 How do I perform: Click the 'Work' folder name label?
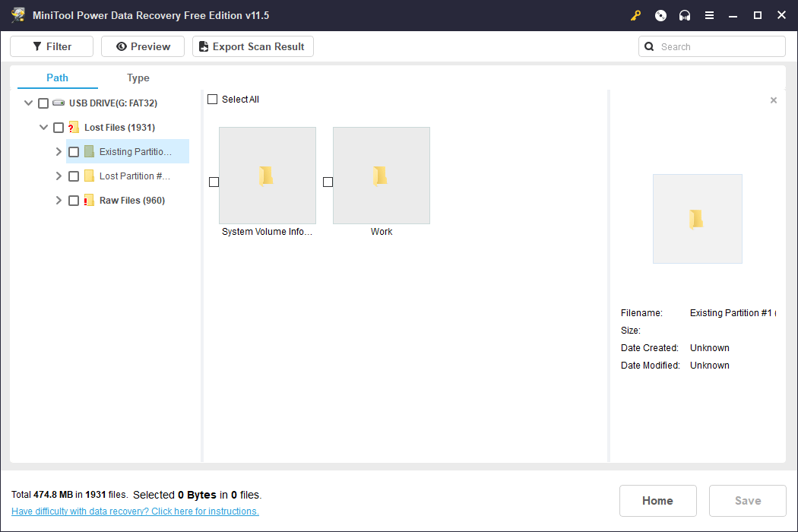382,232
